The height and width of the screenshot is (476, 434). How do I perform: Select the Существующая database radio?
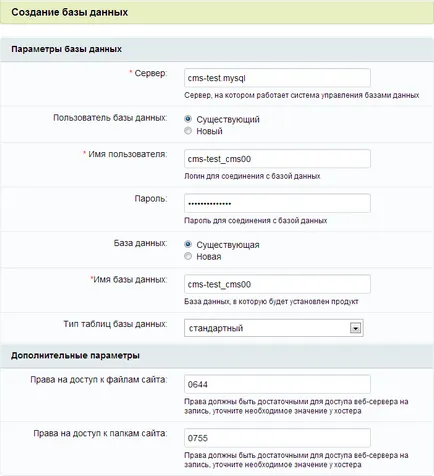pyautogui.click(x=188, y=244)
